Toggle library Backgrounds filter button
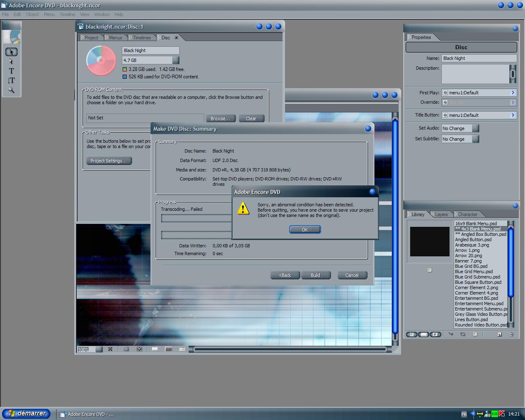525x420 pixels. 436,334
